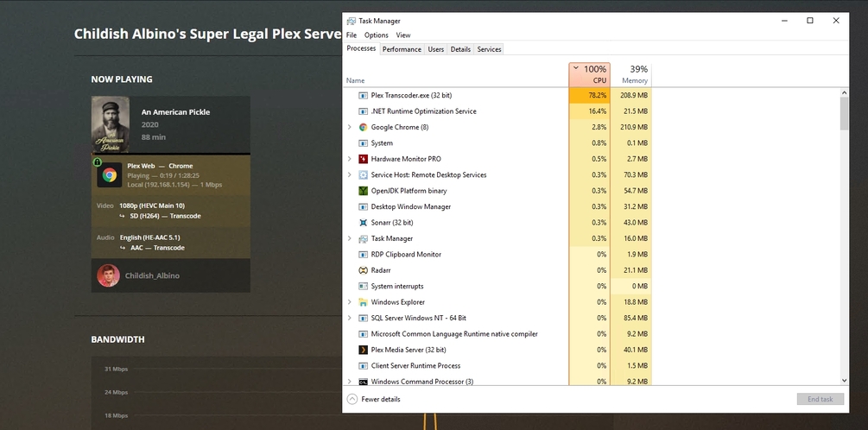Sort by the CPU column header

pos(590,75)
